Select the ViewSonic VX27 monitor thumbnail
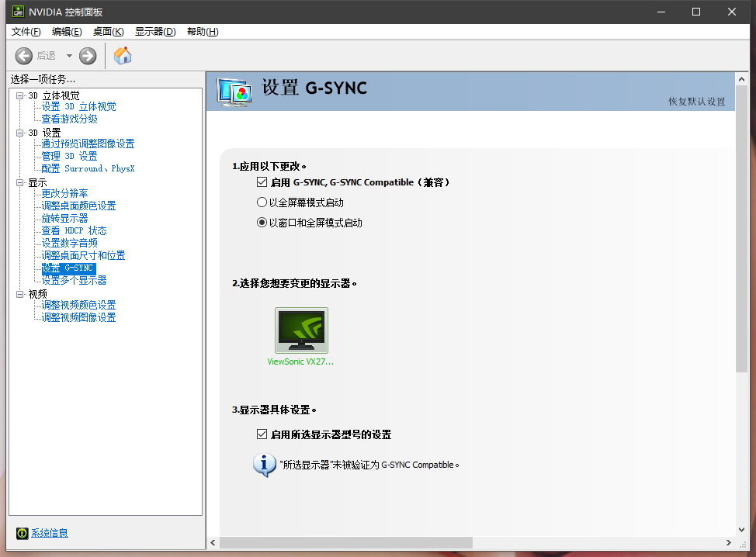The image size is (756, 557). click(x=301, y=330)
